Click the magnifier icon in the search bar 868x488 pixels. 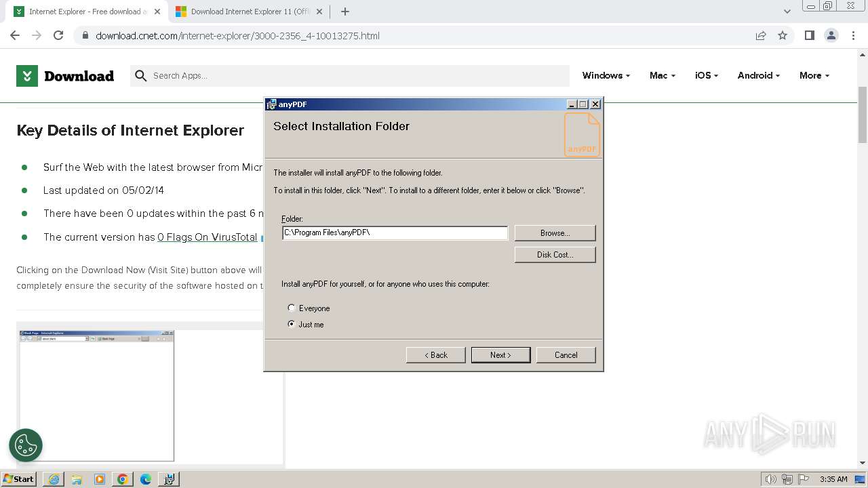tap(141, 76)
